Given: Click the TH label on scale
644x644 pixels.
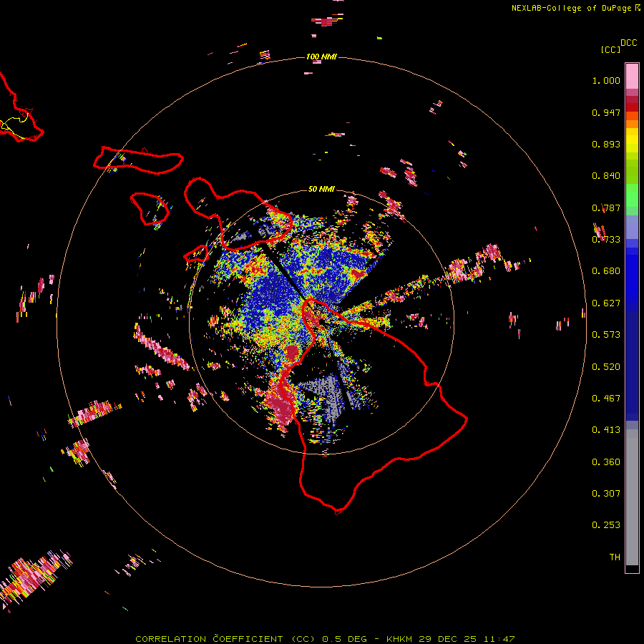Looking at the screenshot, I should [x=615, y=557].
